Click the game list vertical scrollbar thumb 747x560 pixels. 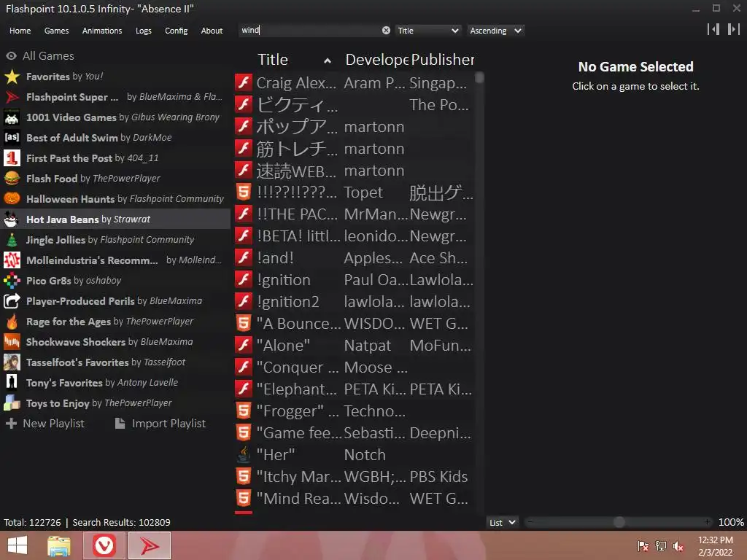pyautogui.click(x=480, y=78)
